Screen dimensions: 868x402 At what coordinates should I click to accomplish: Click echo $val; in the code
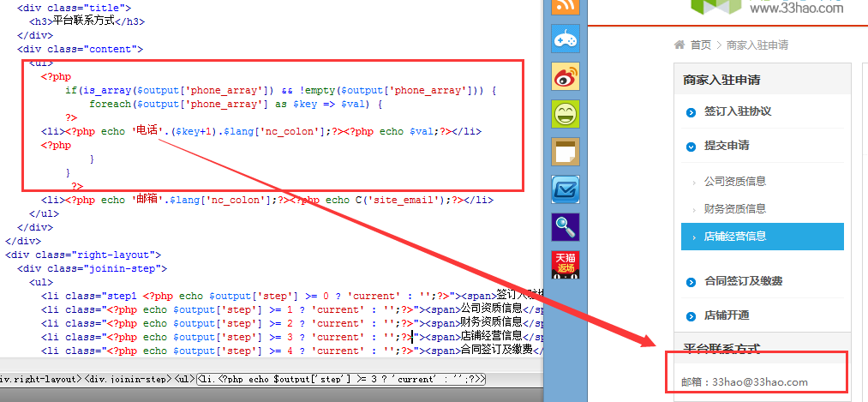(x=410, y=132)
